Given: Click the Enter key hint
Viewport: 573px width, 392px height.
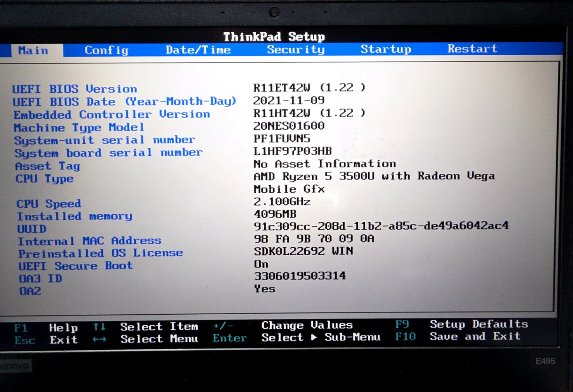Looking at the screenshot, I should [230, 338].
